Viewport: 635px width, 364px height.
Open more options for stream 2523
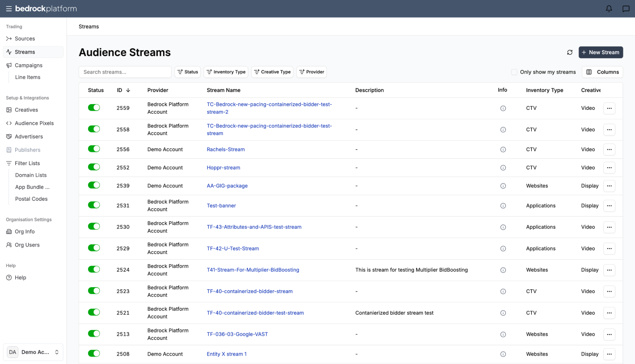click(x=609, y=291)
